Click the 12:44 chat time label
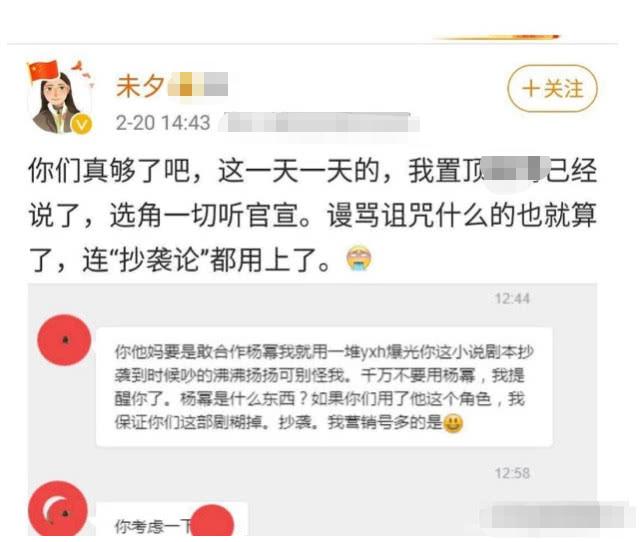Screen dimensions: 640x542 point(512,298)
